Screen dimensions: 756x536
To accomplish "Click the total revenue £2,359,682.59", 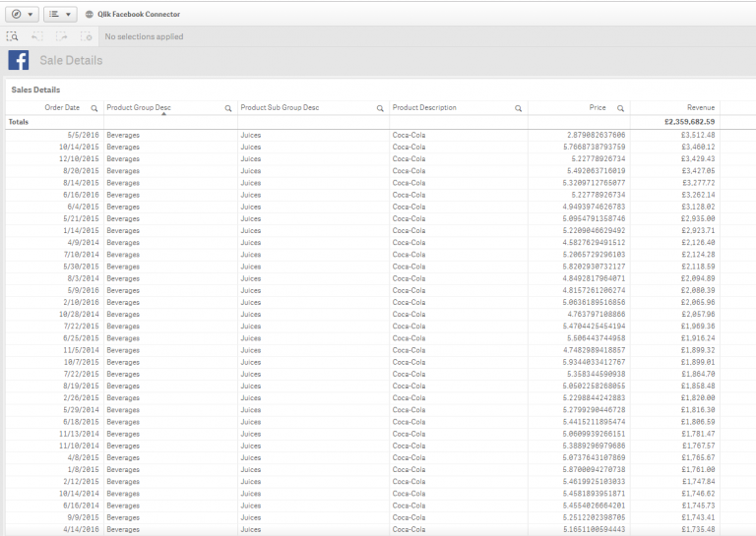I will coord(689,122).
